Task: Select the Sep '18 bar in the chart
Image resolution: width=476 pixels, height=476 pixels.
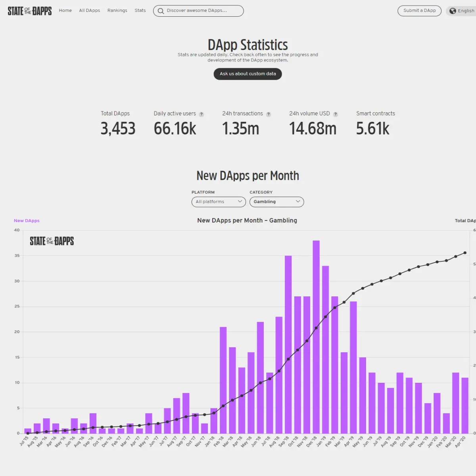Action: point(288,344)
